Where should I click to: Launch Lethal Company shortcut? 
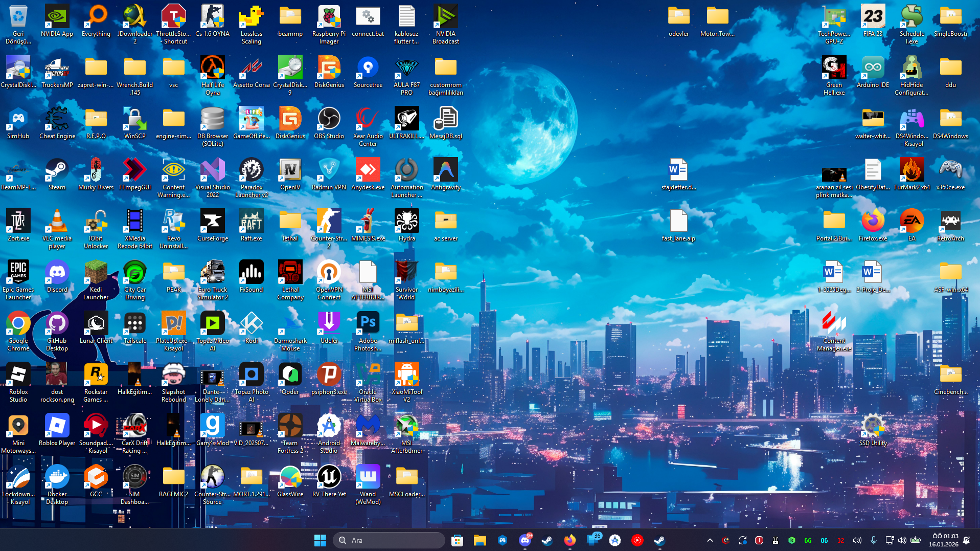(x=290, y=280)
